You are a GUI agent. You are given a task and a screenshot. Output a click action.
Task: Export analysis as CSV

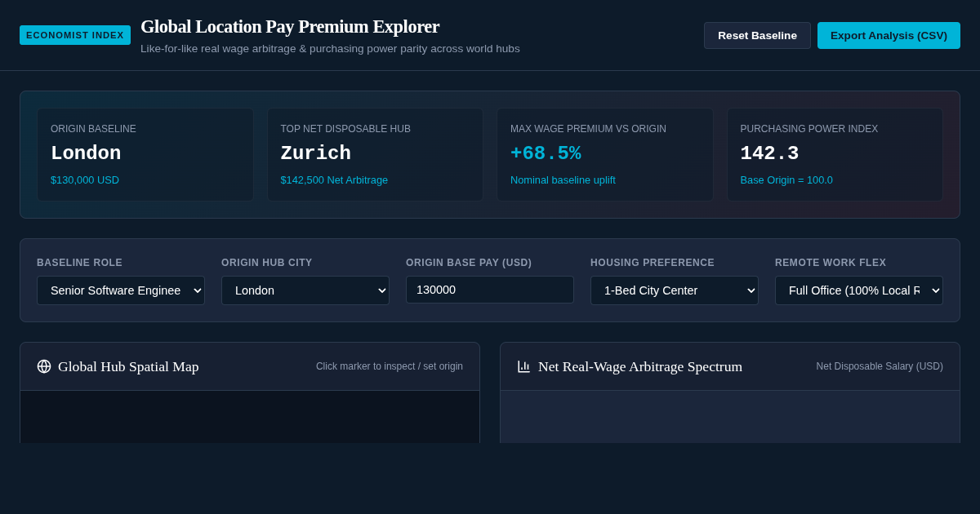889,35
